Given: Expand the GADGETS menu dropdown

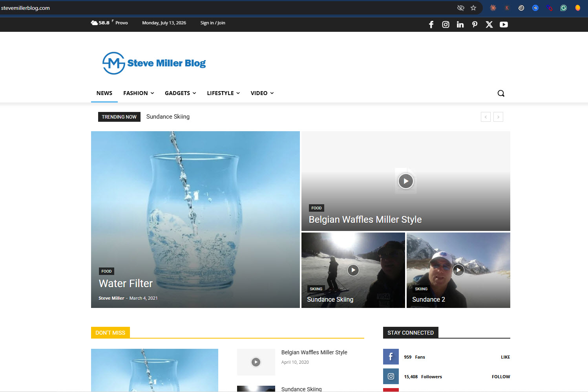Looking at the screenshot, I should click(x=180, y=93).
